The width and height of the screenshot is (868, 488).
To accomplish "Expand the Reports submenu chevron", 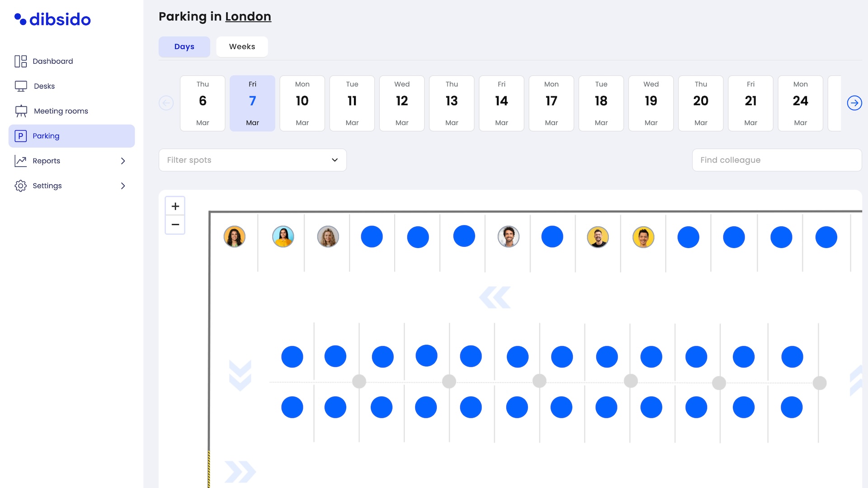I will tap(123, 161).
